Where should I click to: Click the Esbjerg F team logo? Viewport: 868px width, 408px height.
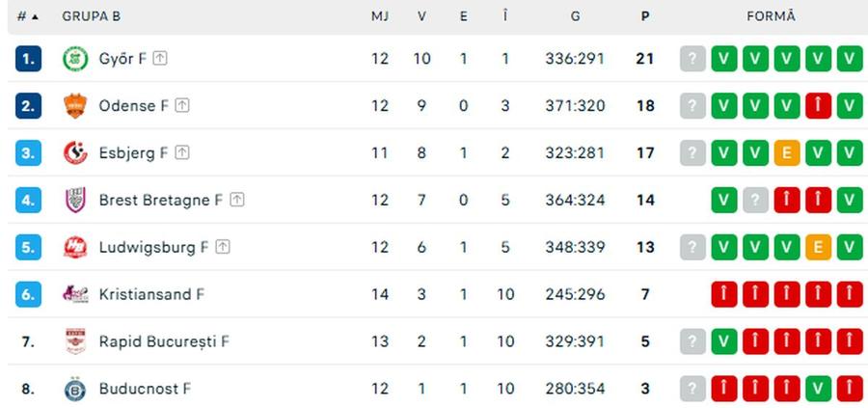coord(75,152)
